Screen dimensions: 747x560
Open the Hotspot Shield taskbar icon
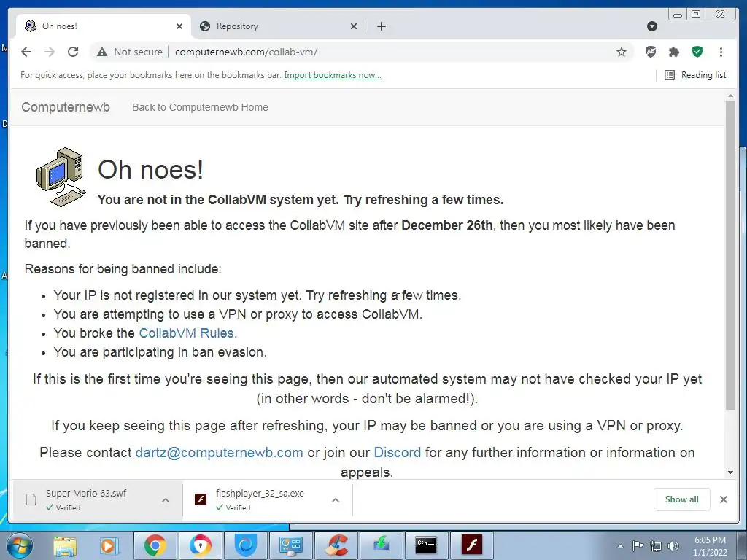246,545
